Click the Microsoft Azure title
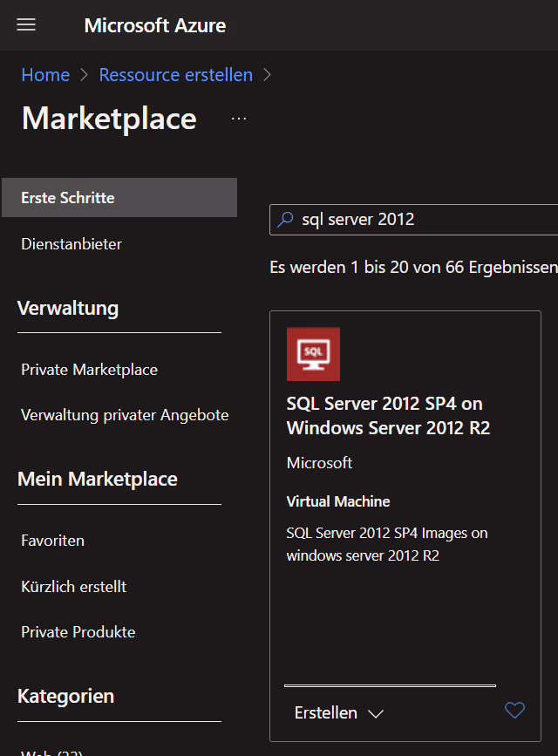Image resolution: width=558 pixels, height=756 pixels. click(x=155, y=25)
